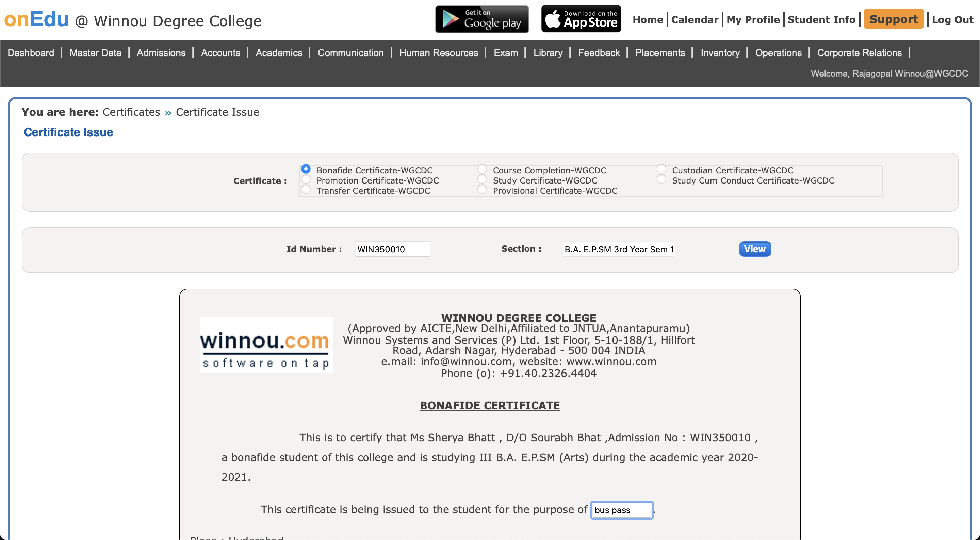Click the orange Support button

893,19
